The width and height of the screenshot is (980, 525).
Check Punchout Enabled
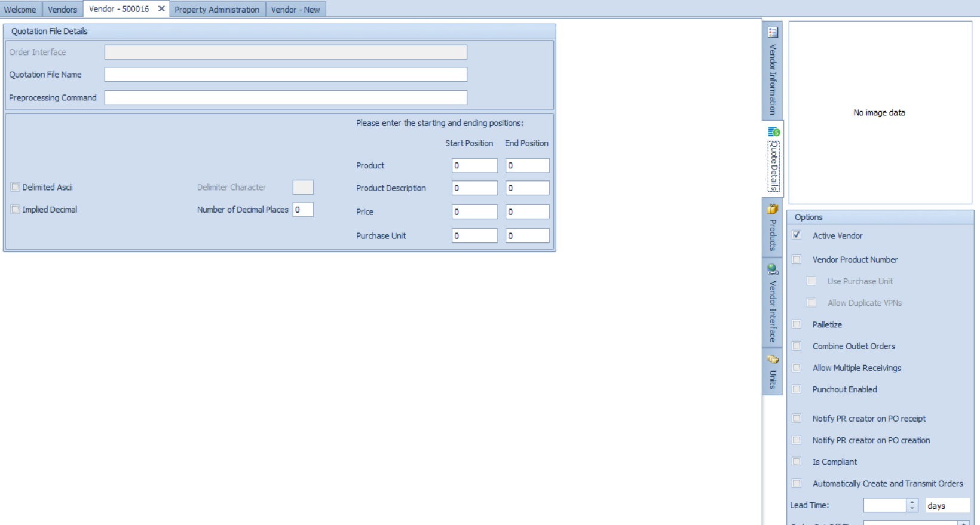point(797,389)
